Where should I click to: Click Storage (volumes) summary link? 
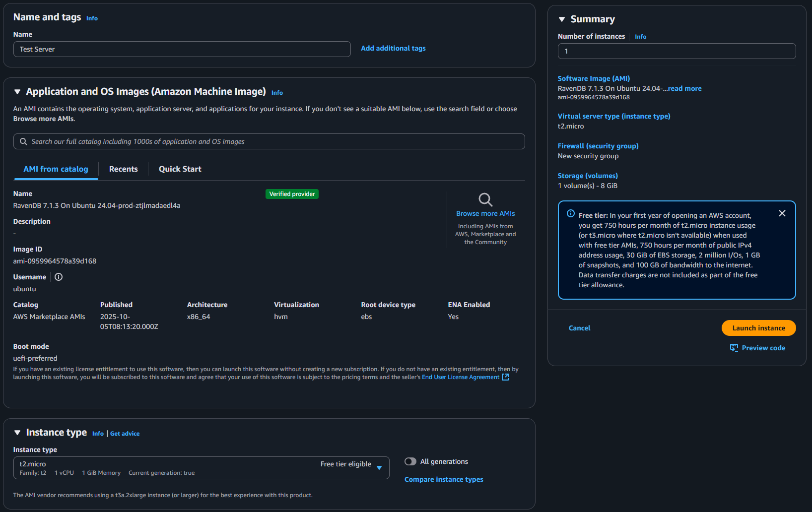pos(588,176)
